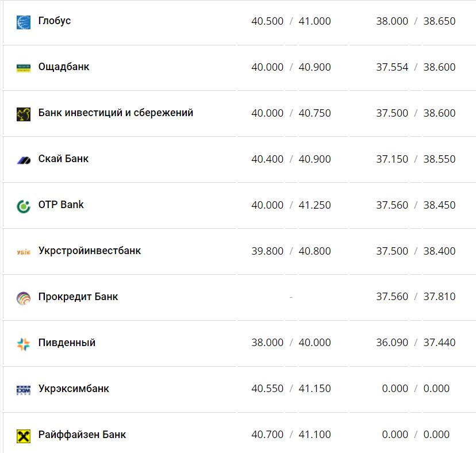The image size is (476, 453).
Task: Click the Укрстройинвестбанк logo icon
Action: click(x=24, y=252)
